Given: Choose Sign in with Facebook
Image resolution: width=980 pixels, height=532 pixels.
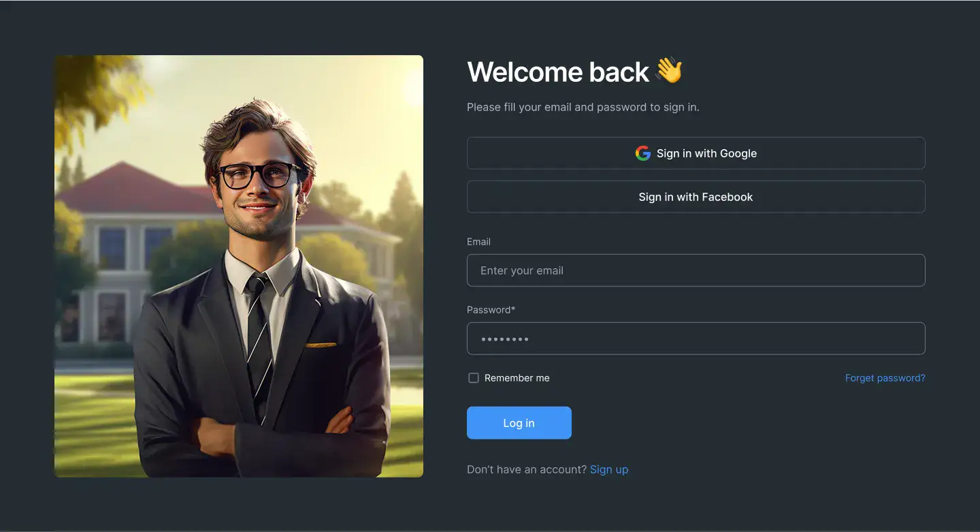Looking at the screenshot, I should 696,197.
